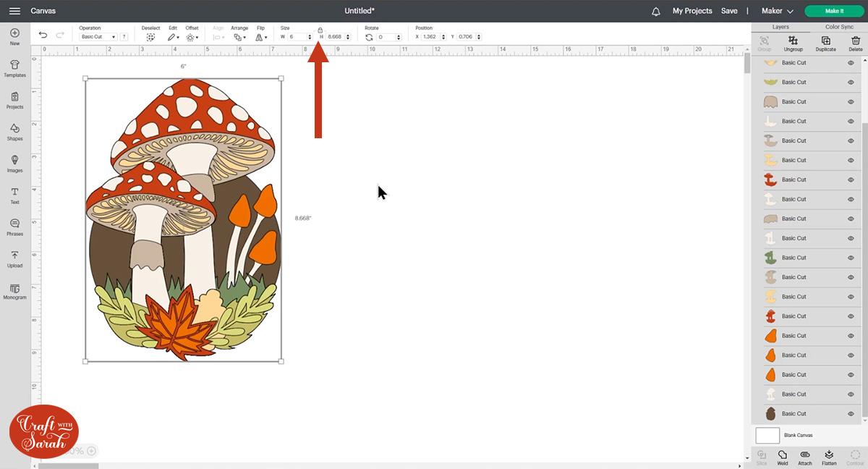Hide the green Basic Cut layer
This screenshot has height=469, width=868.
(x=852, y=257)
